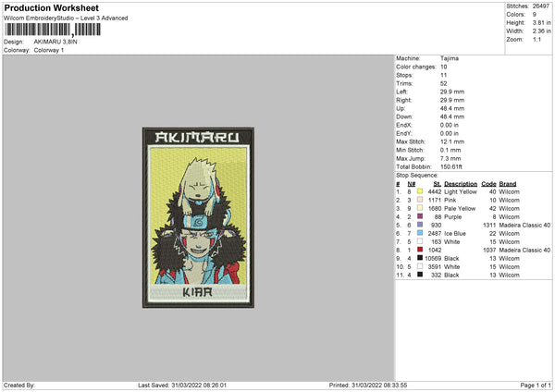
Task: Click the Machine value Tajima
Action: (450, 58)
